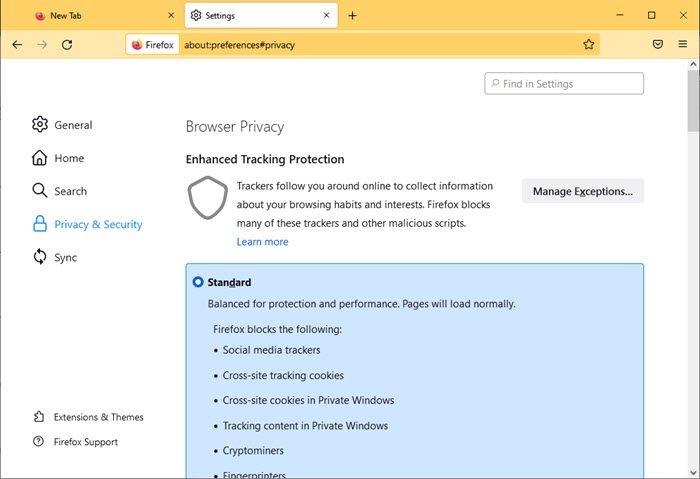Open the Firefox hamburger application menu
The image size is (700, 479).
[683, 44]
